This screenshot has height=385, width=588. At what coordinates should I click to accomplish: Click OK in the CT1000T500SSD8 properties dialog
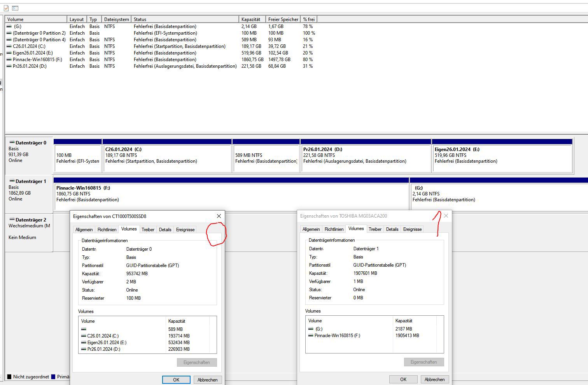[176, 380]
